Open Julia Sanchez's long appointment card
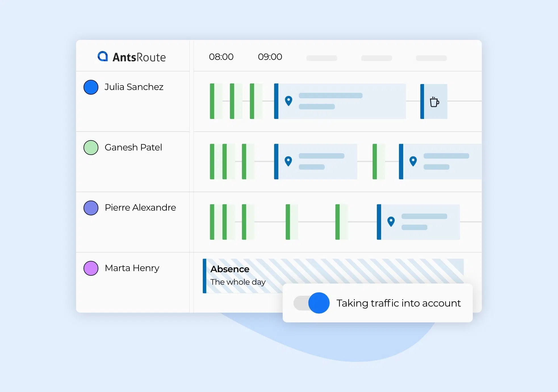Viewport: 558px width, 392px height. point(340,101)
